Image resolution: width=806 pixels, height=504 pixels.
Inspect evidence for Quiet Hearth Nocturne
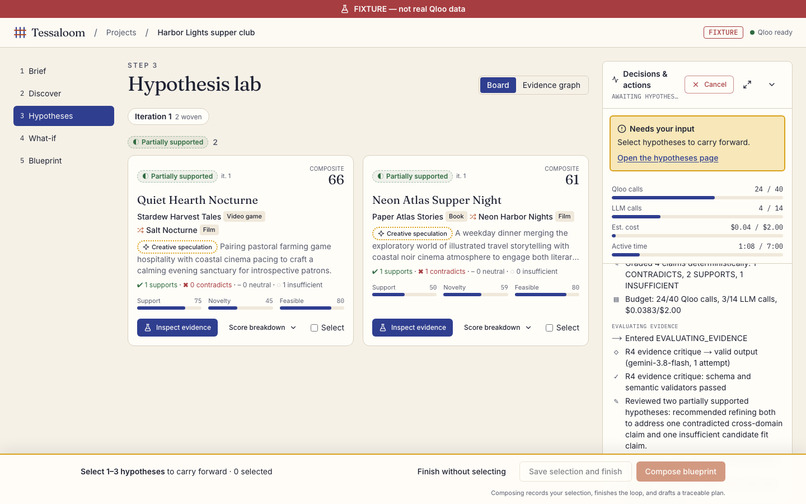pyautogui.click(x=177, y=328)
